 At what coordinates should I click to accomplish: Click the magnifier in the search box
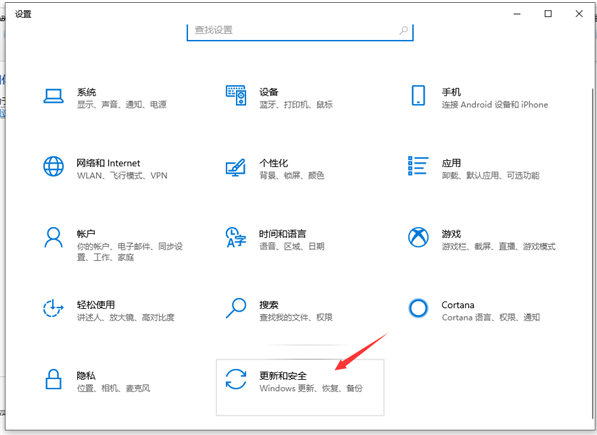(404, 30)
